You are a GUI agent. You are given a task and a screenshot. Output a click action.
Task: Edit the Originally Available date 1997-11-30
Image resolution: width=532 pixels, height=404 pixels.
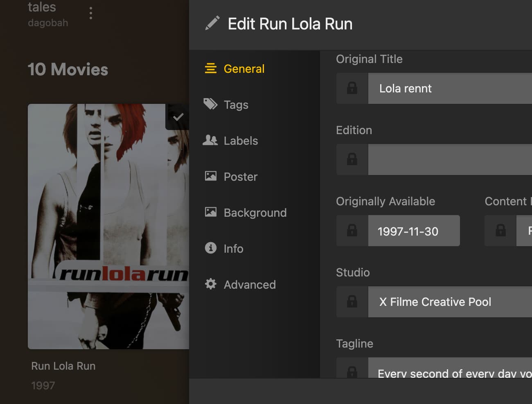(414, 231)
